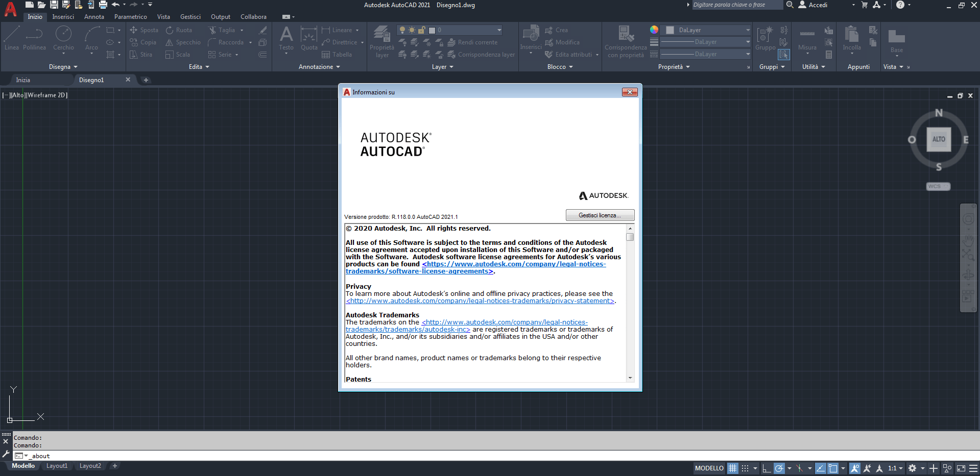Open the annotation scale 1:1 dropdown

pos(895,468)
